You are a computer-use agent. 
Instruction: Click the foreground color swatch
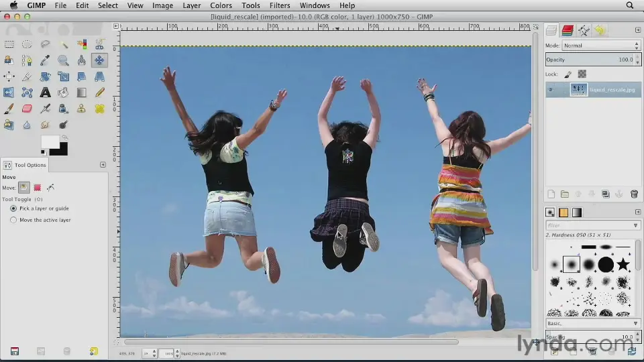pos(50,141)
